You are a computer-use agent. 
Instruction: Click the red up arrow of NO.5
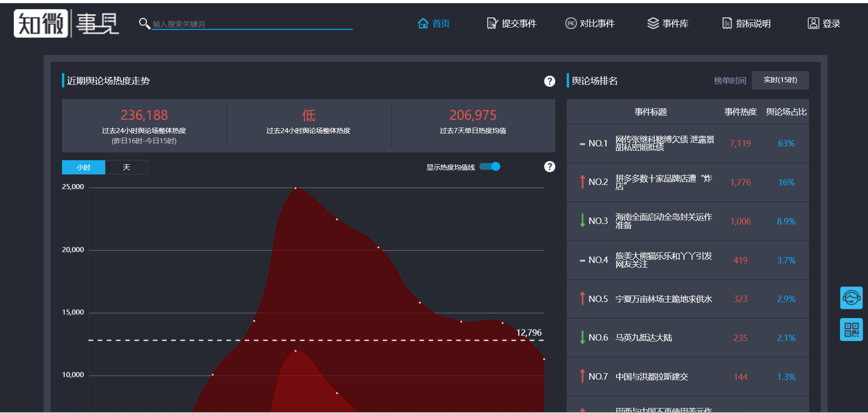[x=582, y=299]
